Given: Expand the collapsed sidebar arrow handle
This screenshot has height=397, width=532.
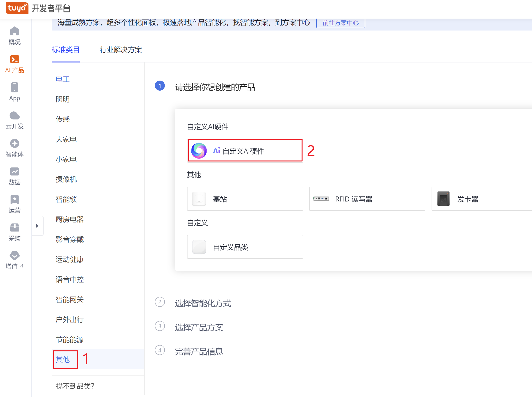Looking at the screenshot, I should [37, 226].
